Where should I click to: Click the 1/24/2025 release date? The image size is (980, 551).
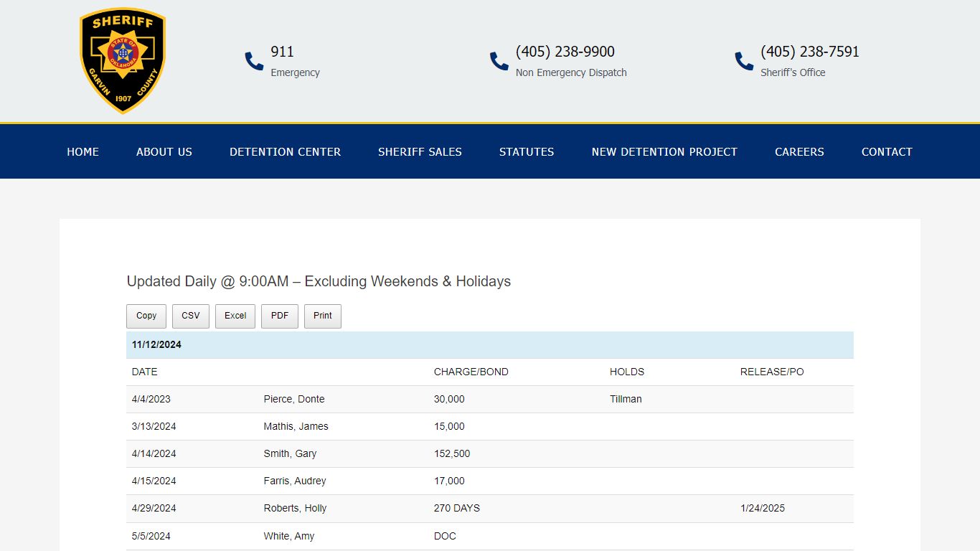point(763,509)
